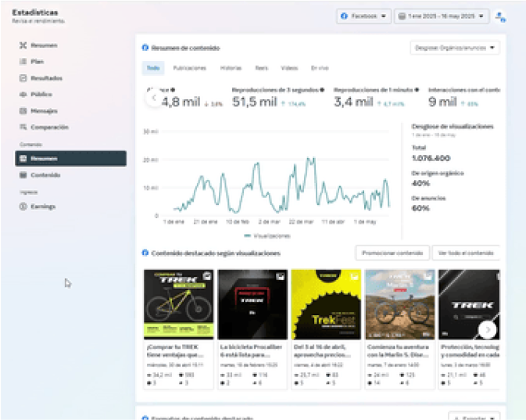Select Contenido under the Contenido heading
The image size is (526, 420).
(45, 175)
